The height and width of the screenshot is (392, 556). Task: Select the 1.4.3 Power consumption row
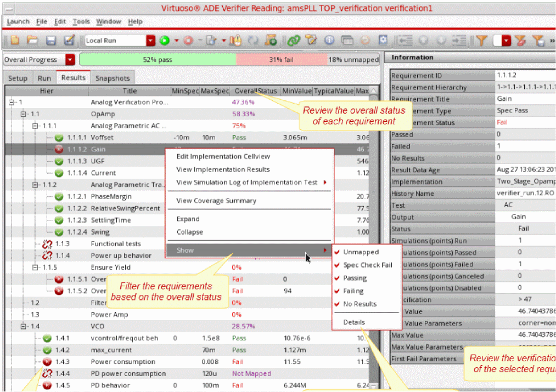pyautogui.click(x=187, y=362)
